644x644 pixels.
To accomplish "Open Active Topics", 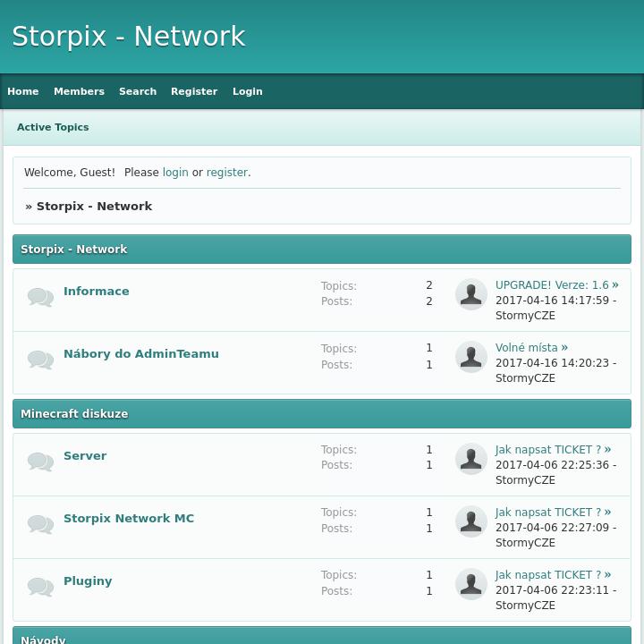I will [53, 127].
